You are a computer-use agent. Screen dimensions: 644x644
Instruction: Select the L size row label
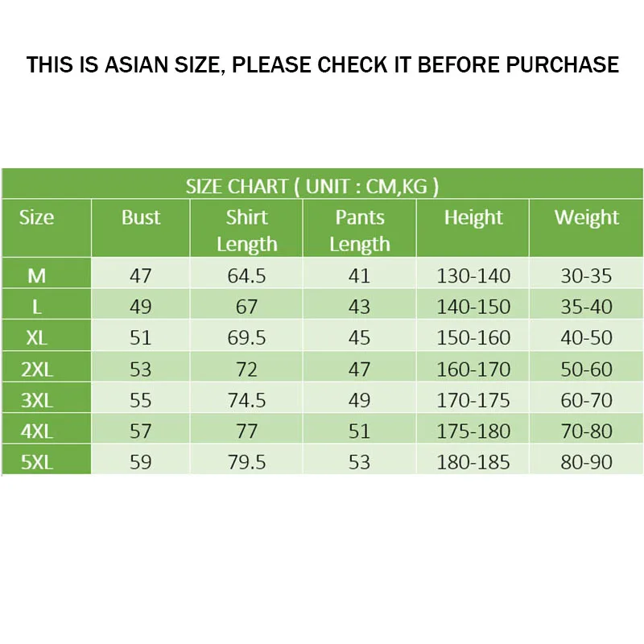click(37, 307)
